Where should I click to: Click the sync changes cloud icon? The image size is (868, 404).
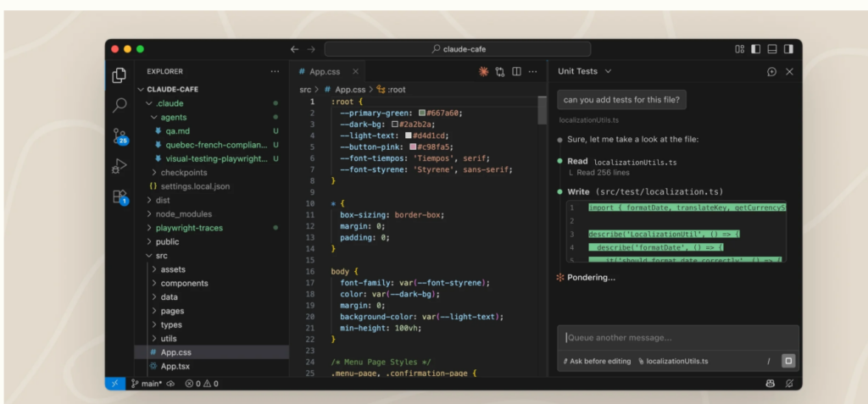(170, 384)
